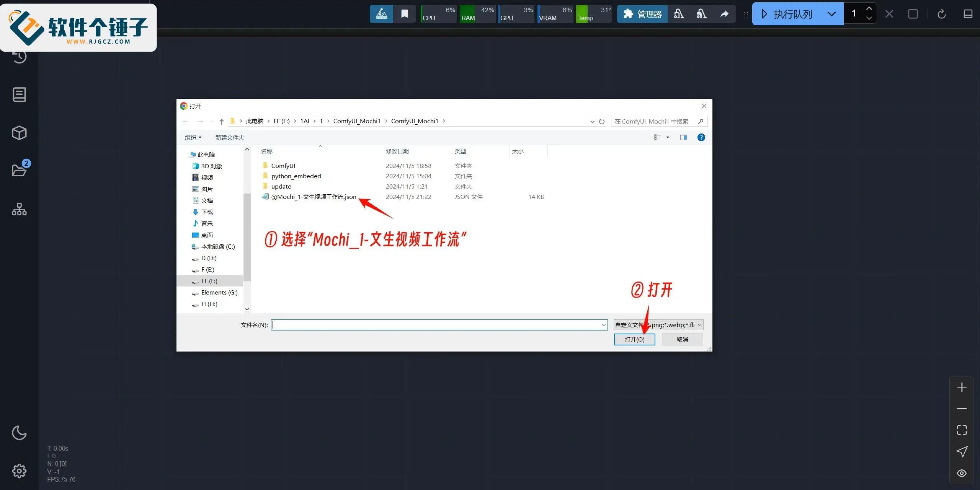
Task: Zoom in with canvas plus button
Action: coord(962,387)
